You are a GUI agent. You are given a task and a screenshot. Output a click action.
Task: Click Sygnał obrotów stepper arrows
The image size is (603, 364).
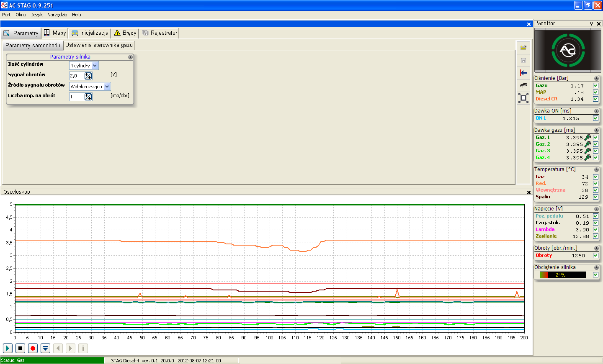pos(88,76)
